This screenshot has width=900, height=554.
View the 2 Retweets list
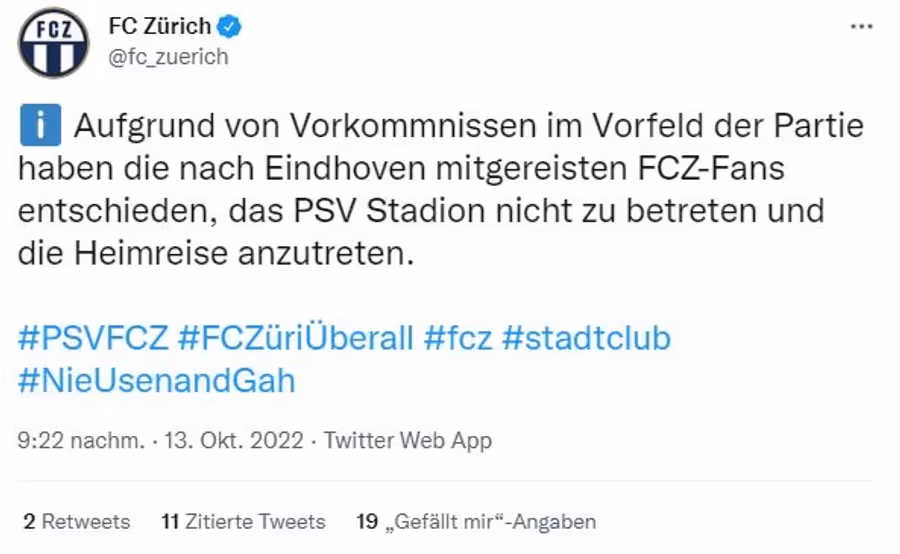pyautogui.click(x=77, y=521)
